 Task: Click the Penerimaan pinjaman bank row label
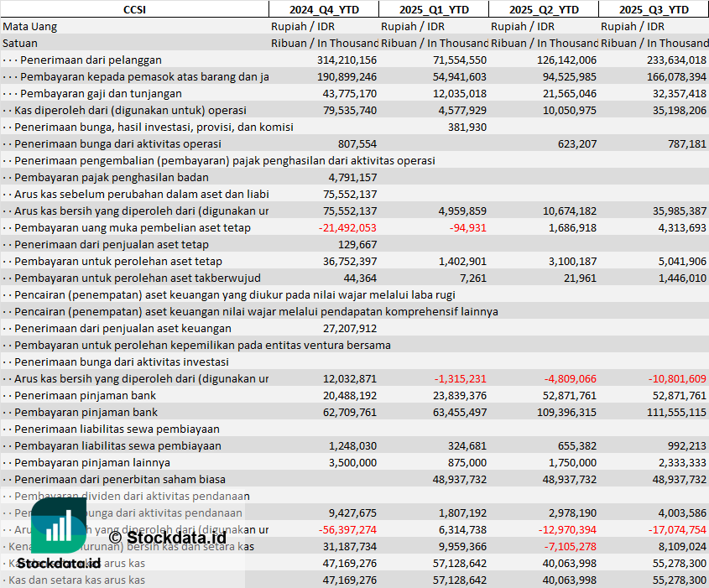coord(85,395)
